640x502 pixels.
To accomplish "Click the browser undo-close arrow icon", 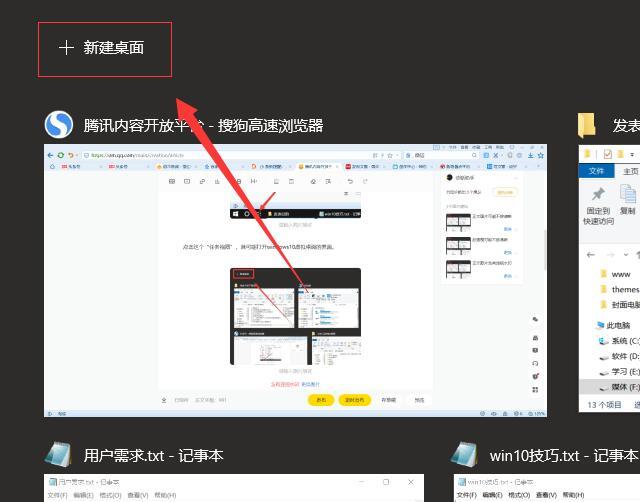I will [71, 155].
